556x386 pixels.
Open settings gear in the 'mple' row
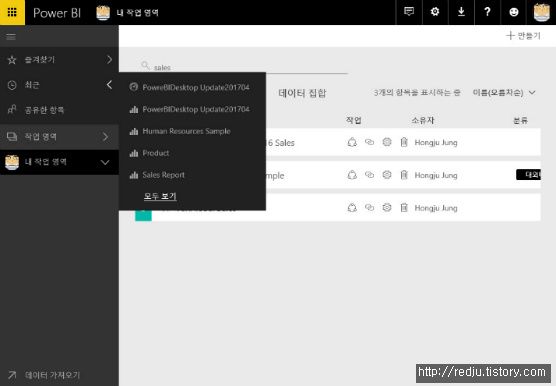[387, 175]
